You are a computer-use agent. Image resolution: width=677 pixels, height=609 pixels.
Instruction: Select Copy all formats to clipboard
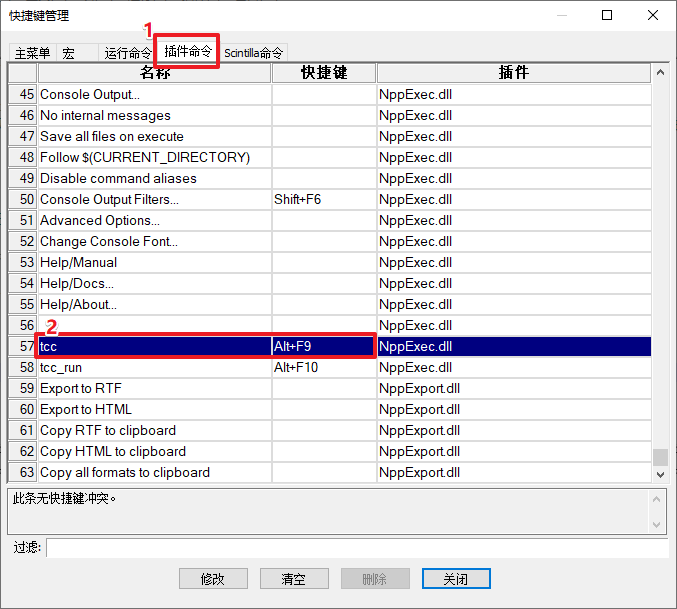pos(330,473)
